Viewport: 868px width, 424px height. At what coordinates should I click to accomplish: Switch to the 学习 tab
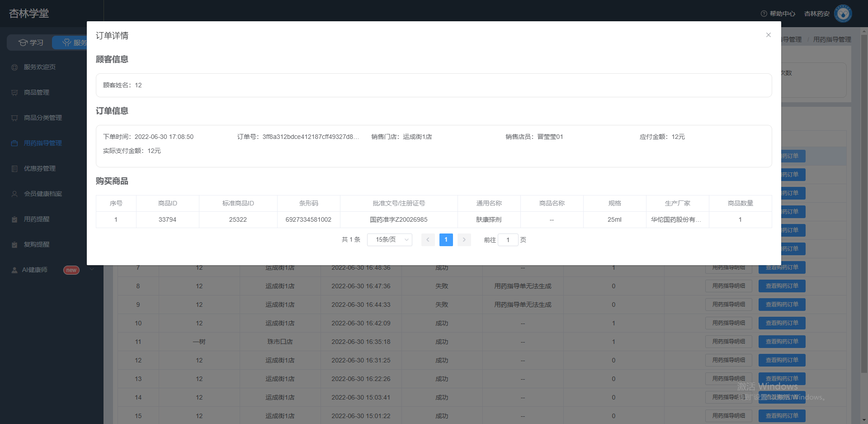pyautogui.click(x=30, y=43)
